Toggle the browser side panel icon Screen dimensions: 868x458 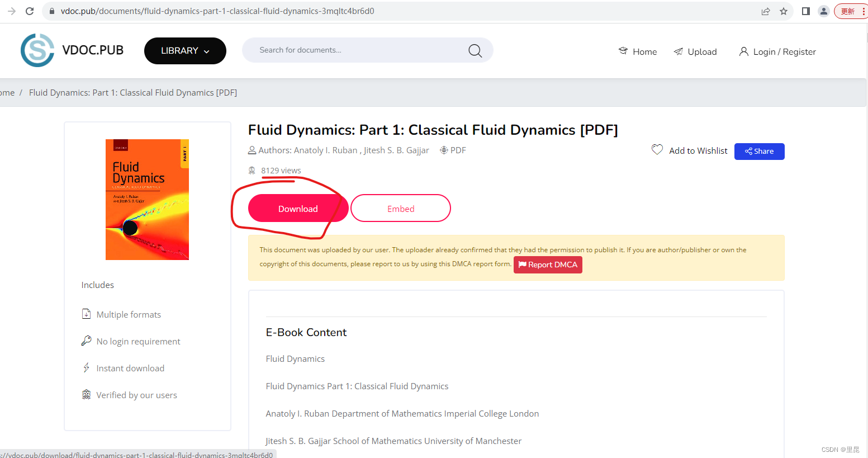click(805, 11)
